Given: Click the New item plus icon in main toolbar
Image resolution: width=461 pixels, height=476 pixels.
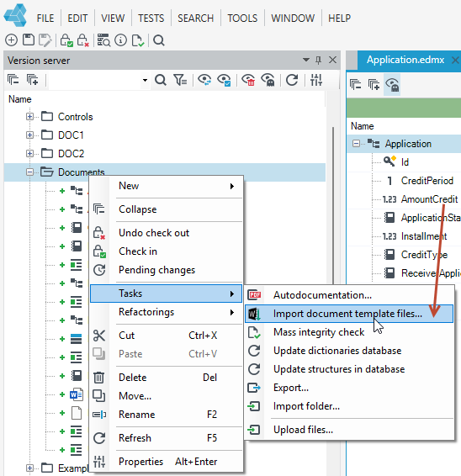Looking at the screenshot, I should pyautogui.click(x=11, y=40).
